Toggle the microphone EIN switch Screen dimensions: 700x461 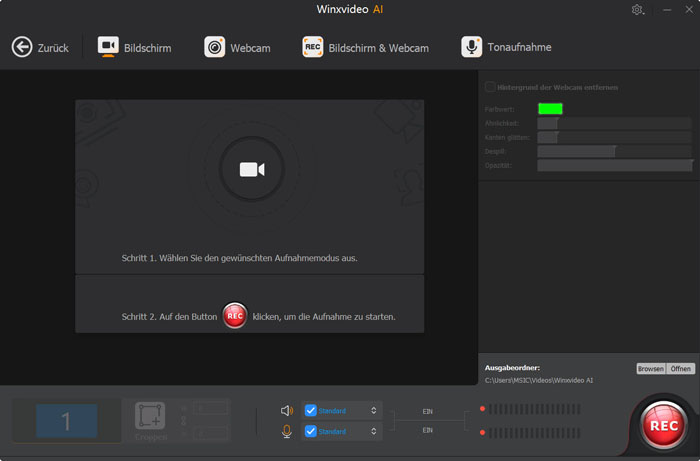[x=428, y=430]
